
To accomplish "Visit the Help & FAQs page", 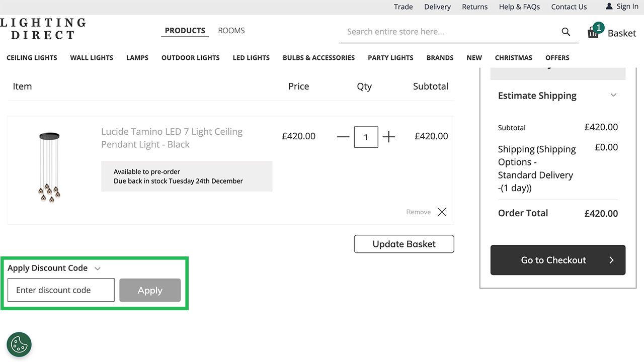I will pos(519,7).
